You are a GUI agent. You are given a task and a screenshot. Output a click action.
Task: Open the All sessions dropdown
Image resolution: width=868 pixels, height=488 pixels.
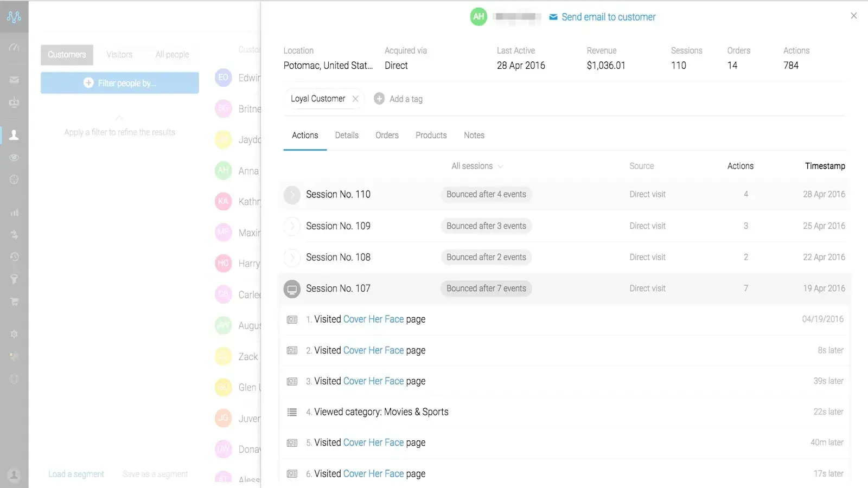[477, 166]
